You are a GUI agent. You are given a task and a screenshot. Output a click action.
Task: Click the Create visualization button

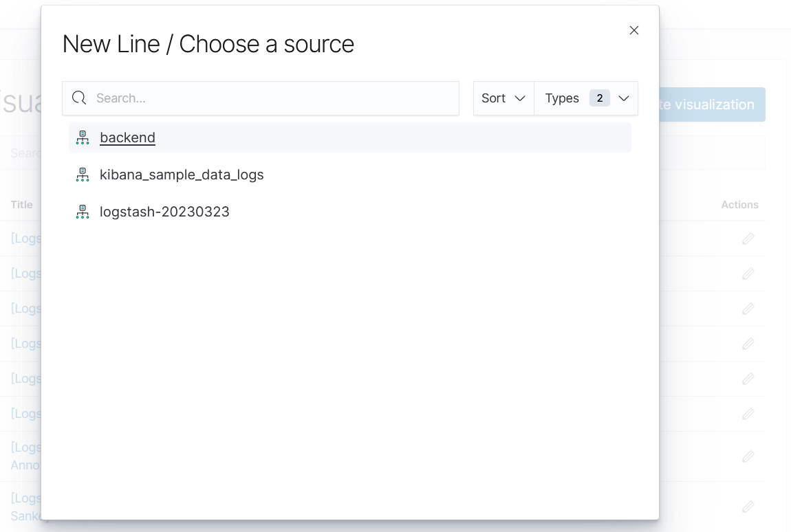[x=712, y=104]
